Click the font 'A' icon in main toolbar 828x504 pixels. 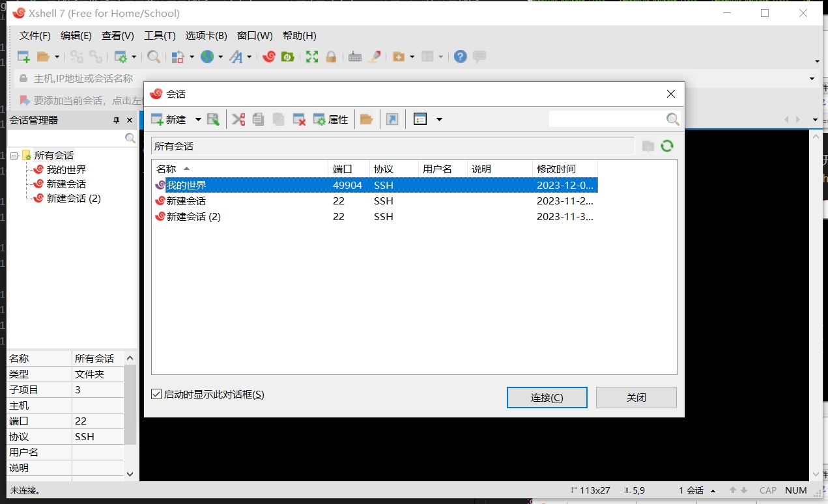[236, 57]
